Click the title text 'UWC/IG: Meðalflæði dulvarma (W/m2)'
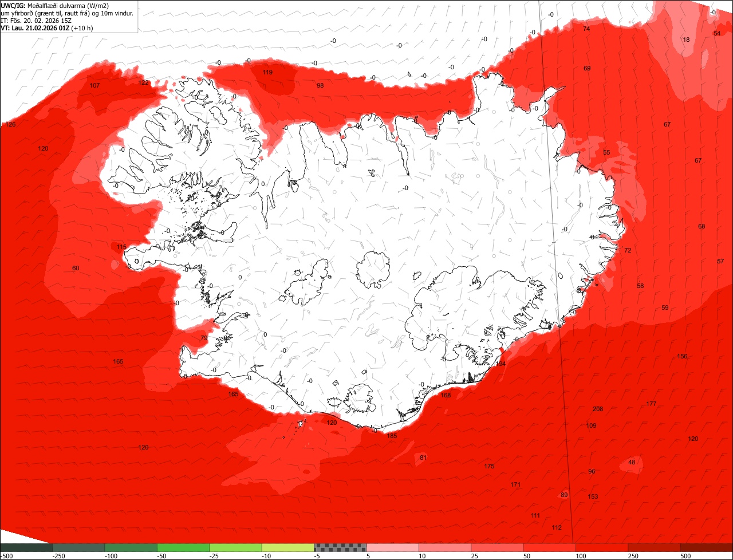Image resolution: width=733 pixels, height=560 pixels. click(x=55, y=5)
